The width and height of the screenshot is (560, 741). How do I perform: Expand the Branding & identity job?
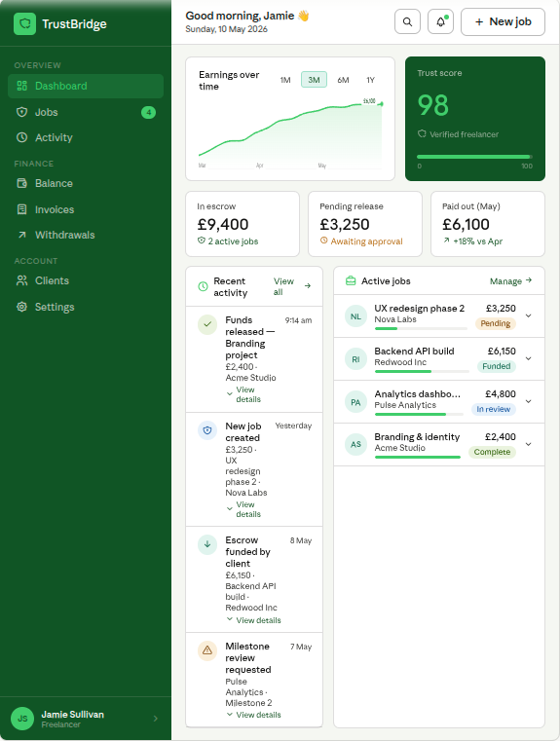click(529, 444)
